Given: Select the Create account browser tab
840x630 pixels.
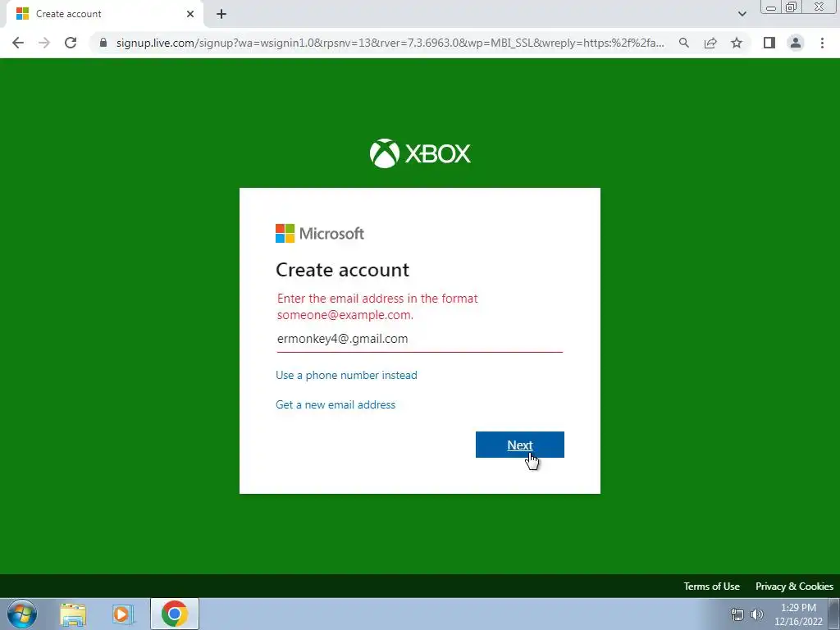Looking at the screenshot, I should [x=104, y=14].
